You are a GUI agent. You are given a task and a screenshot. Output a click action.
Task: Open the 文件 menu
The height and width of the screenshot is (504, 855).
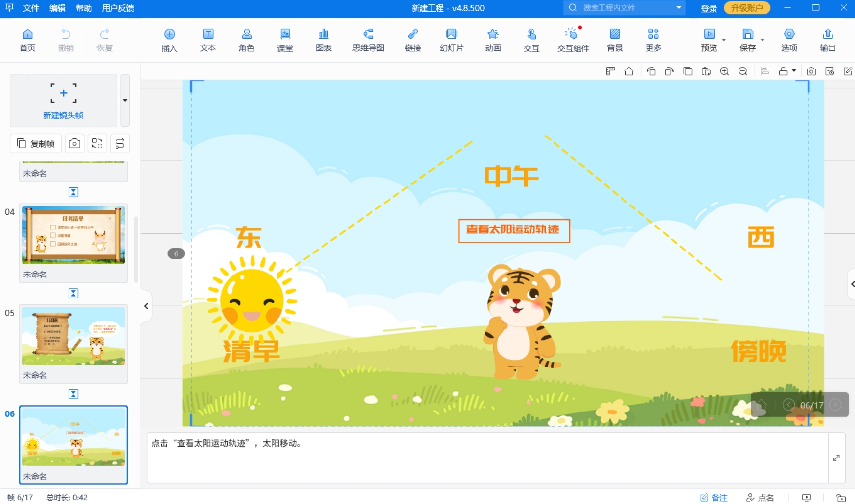pos(31,8)
